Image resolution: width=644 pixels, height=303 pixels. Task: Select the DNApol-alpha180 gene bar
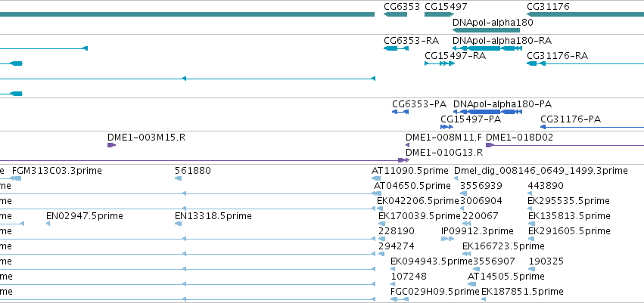[x=486, y=30]
